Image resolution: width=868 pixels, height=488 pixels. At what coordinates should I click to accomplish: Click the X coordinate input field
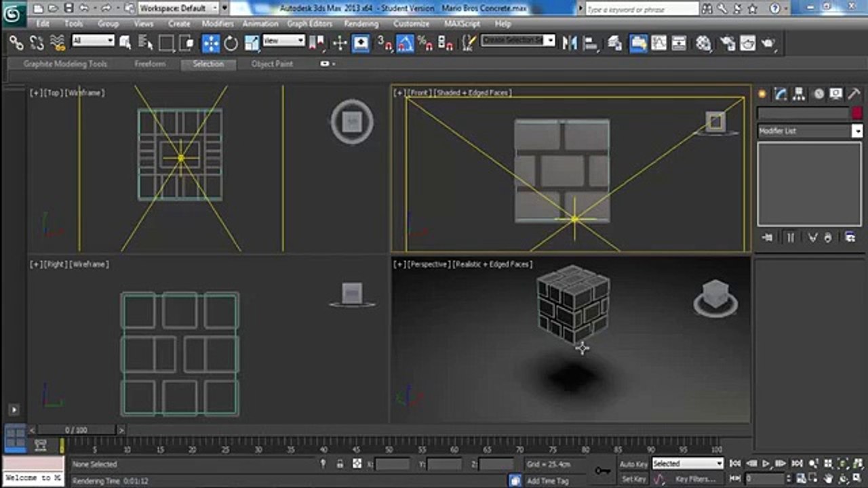pos(393,464)
